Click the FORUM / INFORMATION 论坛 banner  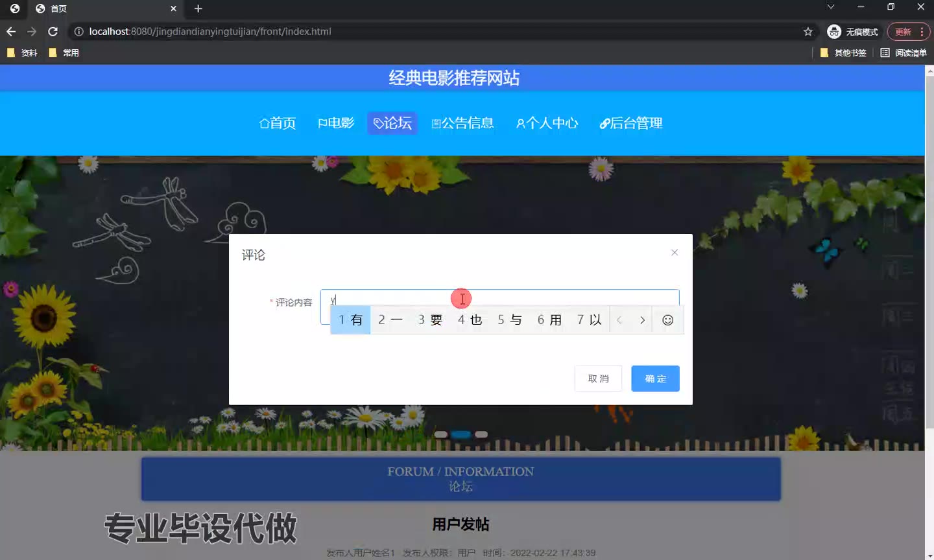pyautogui.click(x=461, y=479)
